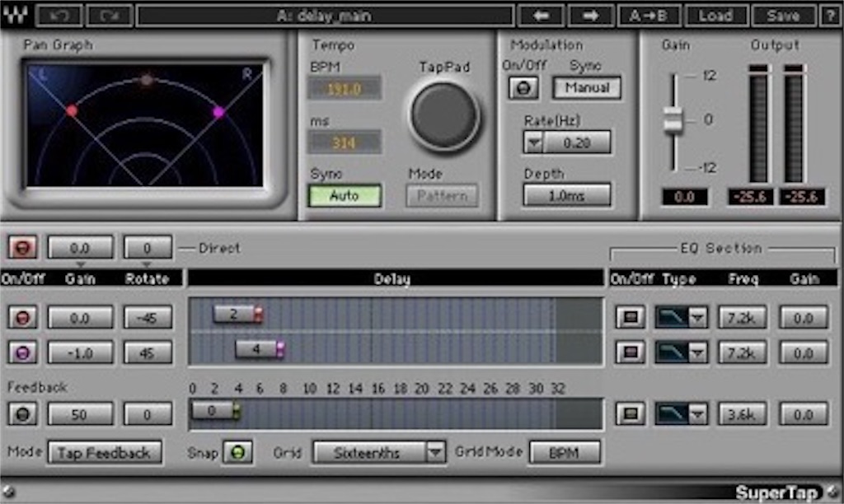Open EQ type dropdown for tap 1

coord(697,317)
